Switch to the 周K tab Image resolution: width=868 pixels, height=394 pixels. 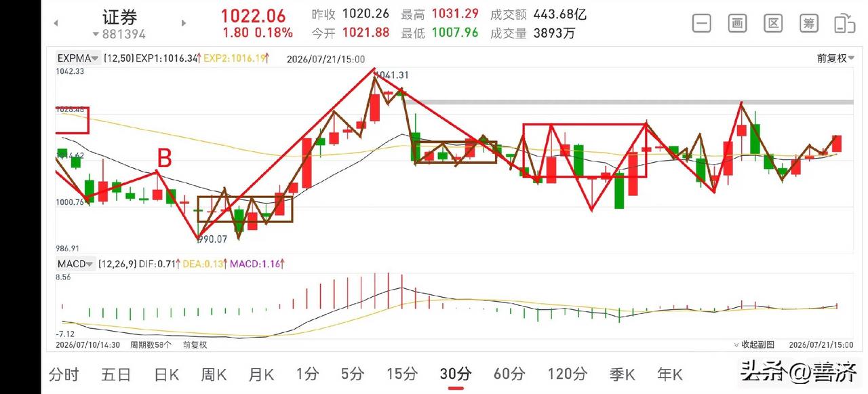pyautogui.click(x=214, y=374)
